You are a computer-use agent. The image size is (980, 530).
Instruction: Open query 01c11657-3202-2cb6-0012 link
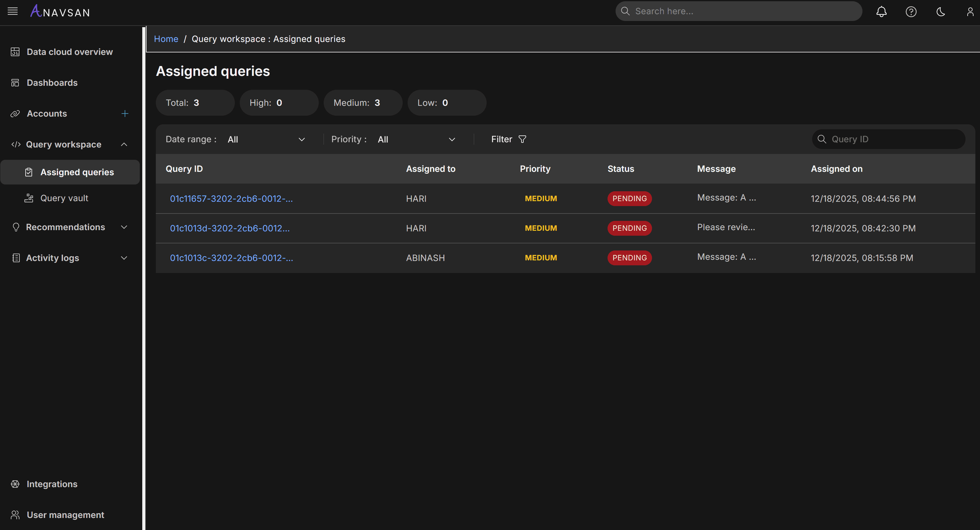231,199
